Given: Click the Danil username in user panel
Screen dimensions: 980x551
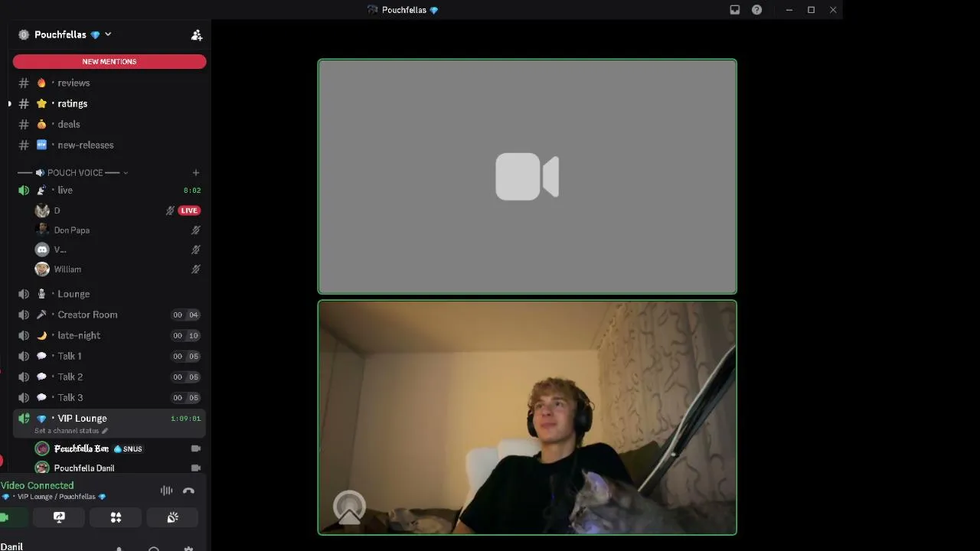Looking at the screenshot, I should tap(12, 546).
